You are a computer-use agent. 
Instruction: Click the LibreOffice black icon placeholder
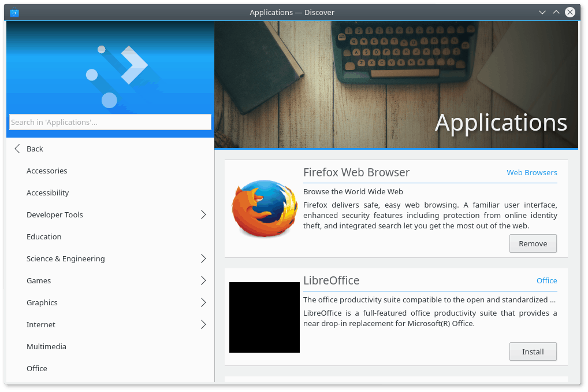[265, 317]
